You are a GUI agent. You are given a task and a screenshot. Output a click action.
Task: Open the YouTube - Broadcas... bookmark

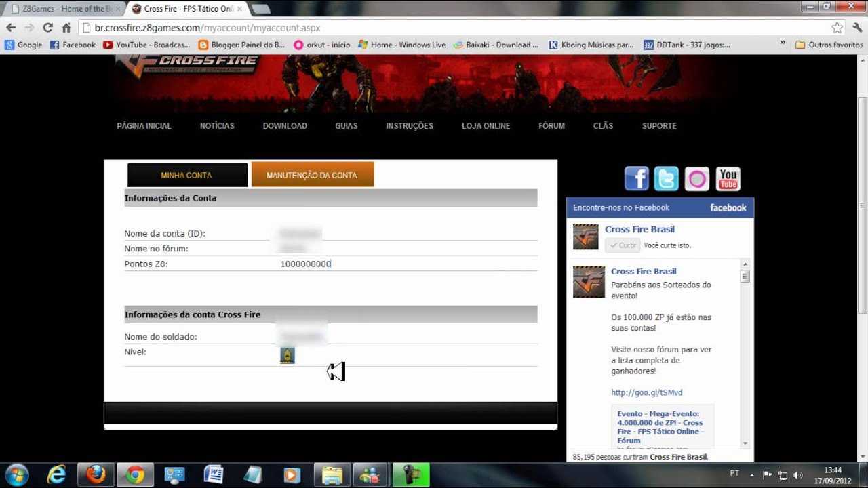[x=146, y=45]
